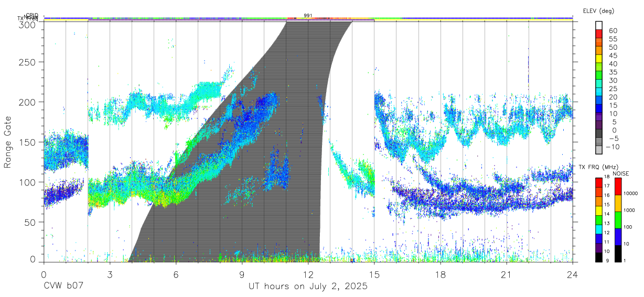Click the '991' CPID label above the plot

(x=308, y=15)
